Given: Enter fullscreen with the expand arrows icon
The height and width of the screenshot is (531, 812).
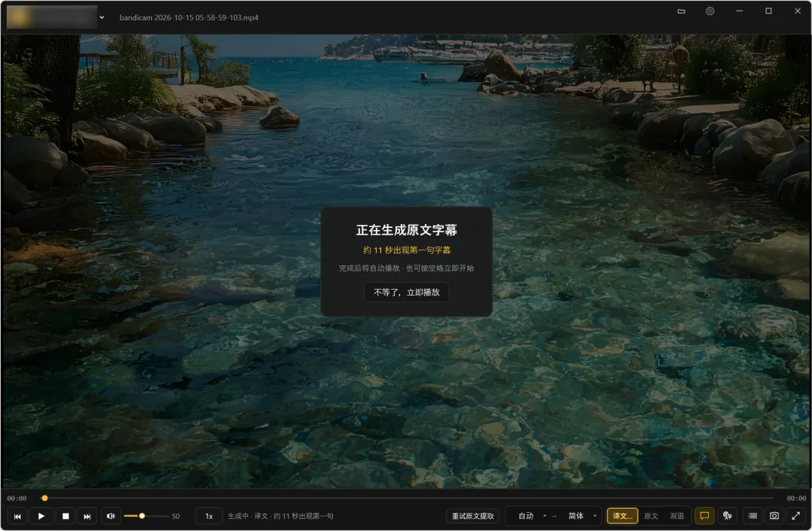Looking at the screenshot, I should (796, 516).
